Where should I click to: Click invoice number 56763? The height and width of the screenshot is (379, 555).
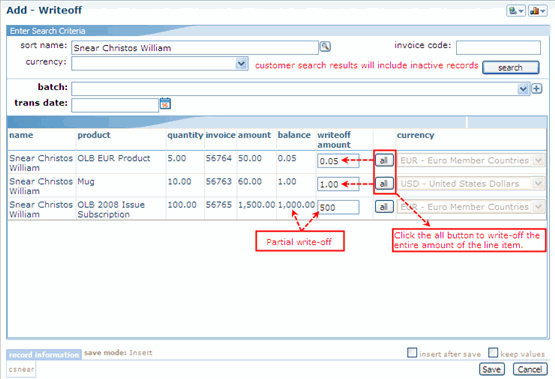point(219,182)
